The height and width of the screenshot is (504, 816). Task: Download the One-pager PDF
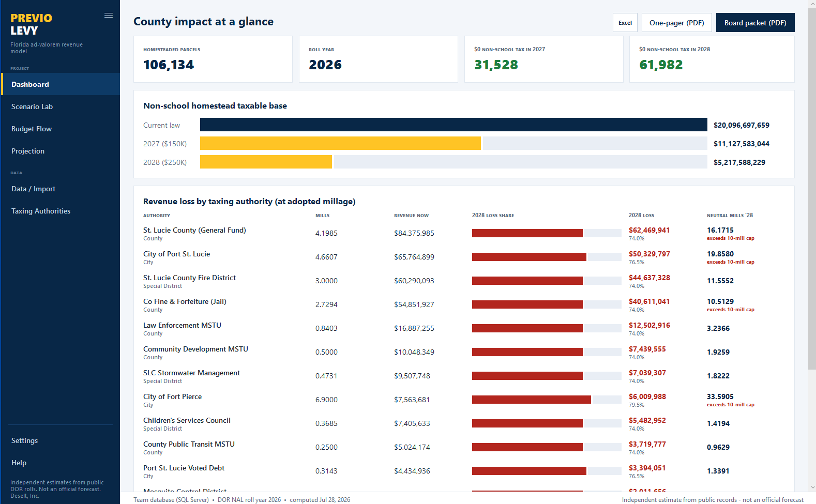pyautogui.click(x=677, y=23)
